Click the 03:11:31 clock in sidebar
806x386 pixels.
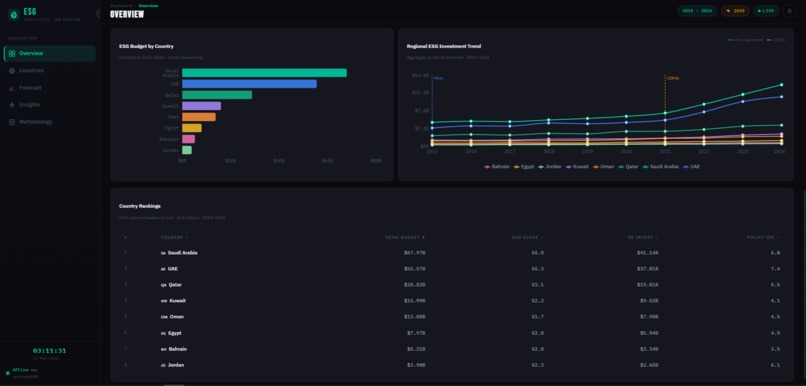(49, 351)
